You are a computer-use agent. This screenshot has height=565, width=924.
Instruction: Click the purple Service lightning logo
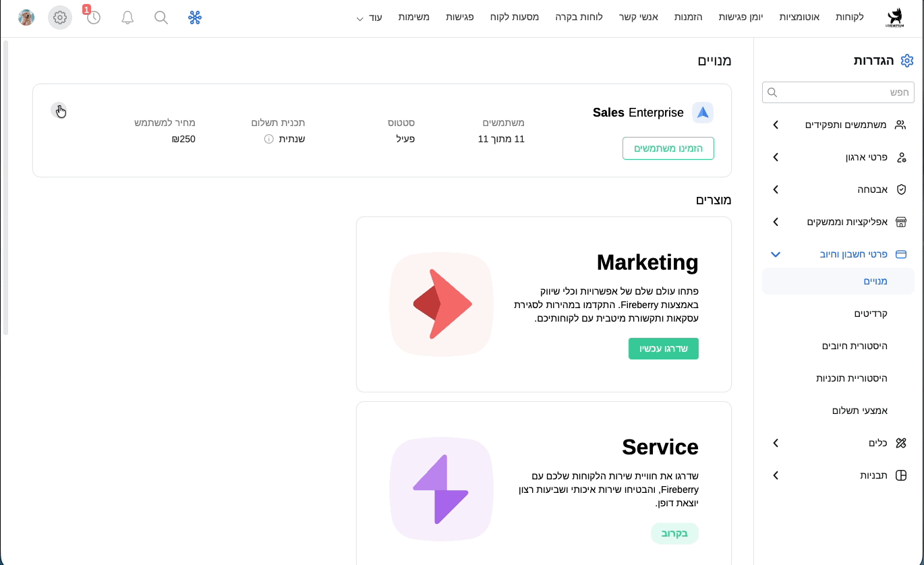pos(442,489)
